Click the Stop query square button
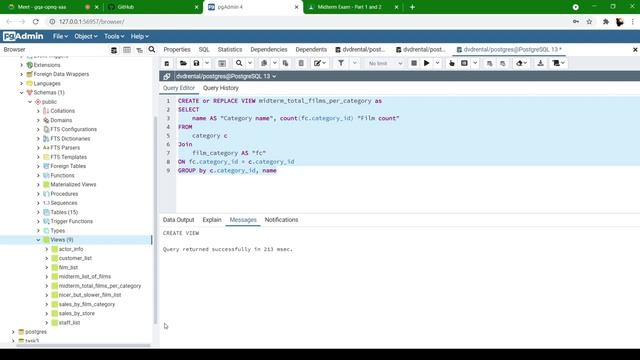The width and height of the screenshot is (640, 360). pyautogui.click(x=413, y=63)
